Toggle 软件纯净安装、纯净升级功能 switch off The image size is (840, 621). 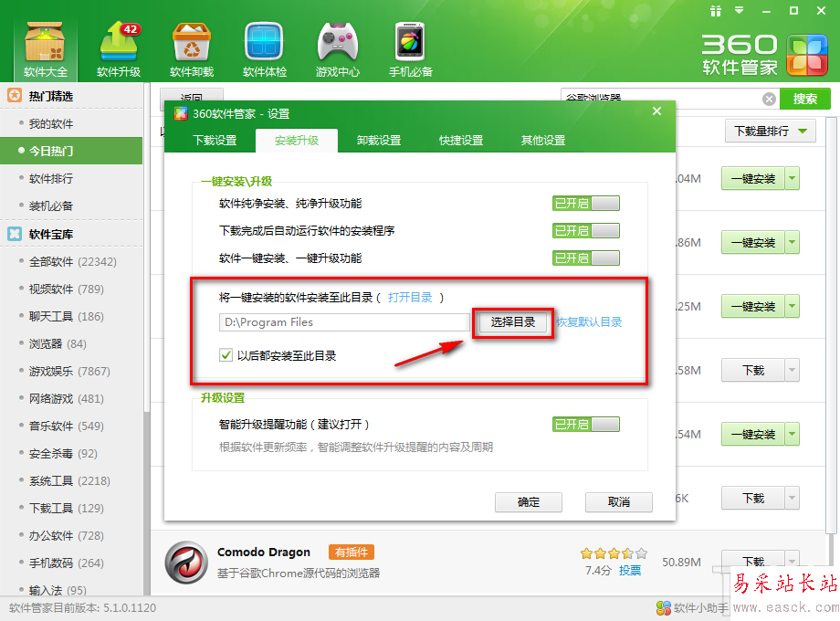tap(585, 203)
